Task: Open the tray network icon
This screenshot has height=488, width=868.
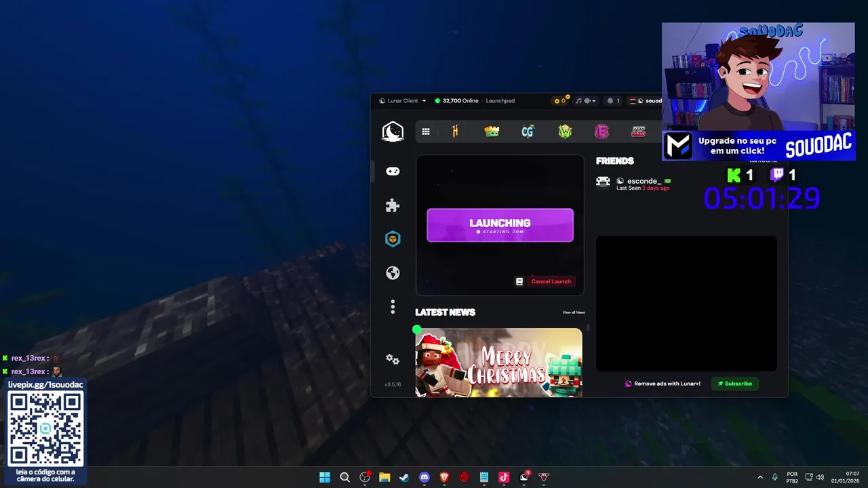Action: (809, 477)
